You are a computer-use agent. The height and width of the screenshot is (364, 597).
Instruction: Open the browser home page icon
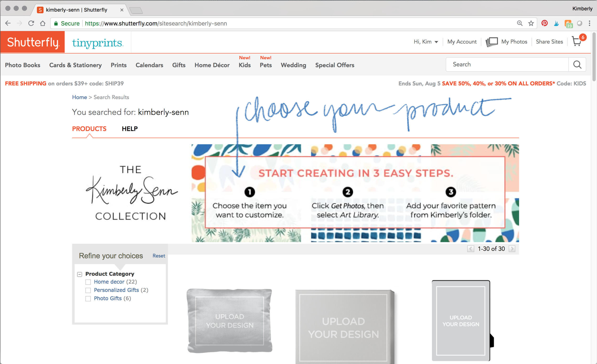pos(43,23)
